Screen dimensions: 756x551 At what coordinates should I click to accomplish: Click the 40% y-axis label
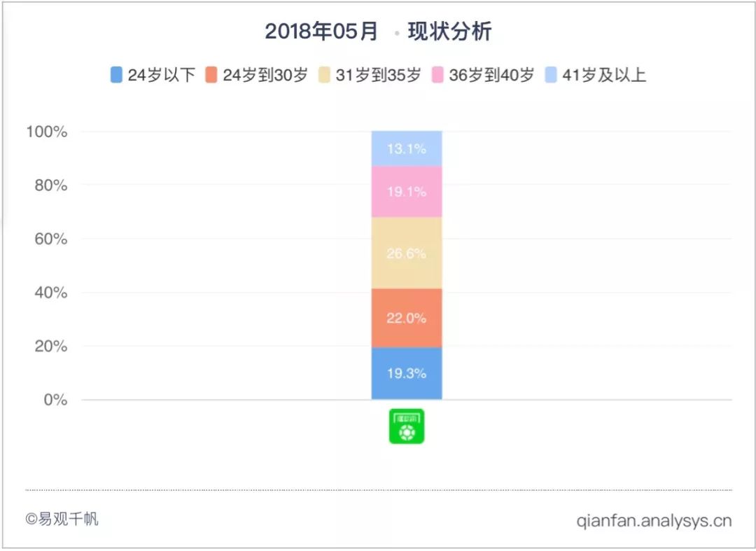50,293
